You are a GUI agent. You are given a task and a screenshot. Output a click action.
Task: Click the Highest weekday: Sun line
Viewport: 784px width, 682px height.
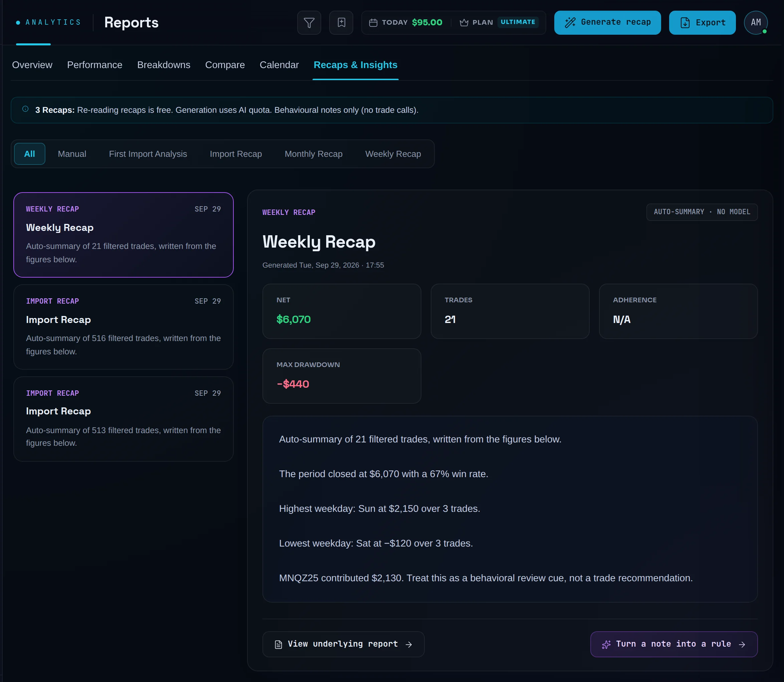coord(379,508)
